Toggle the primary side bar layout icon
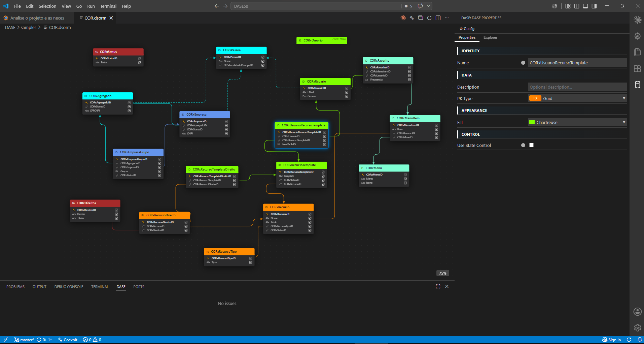Screen dimensions: 644x344 pyautogui.click(x=577, y=6)
